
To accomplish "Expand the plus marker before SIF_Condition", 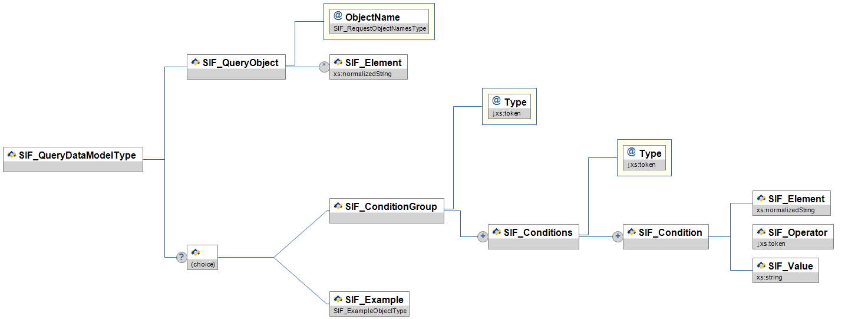I will [618, 236].
